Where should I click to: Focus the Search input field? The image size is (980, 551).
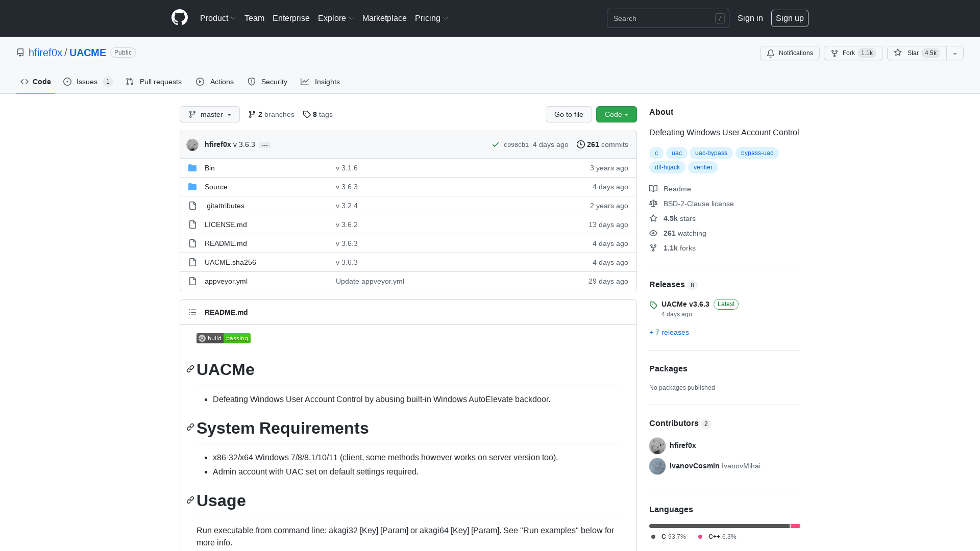coord(668,18)
